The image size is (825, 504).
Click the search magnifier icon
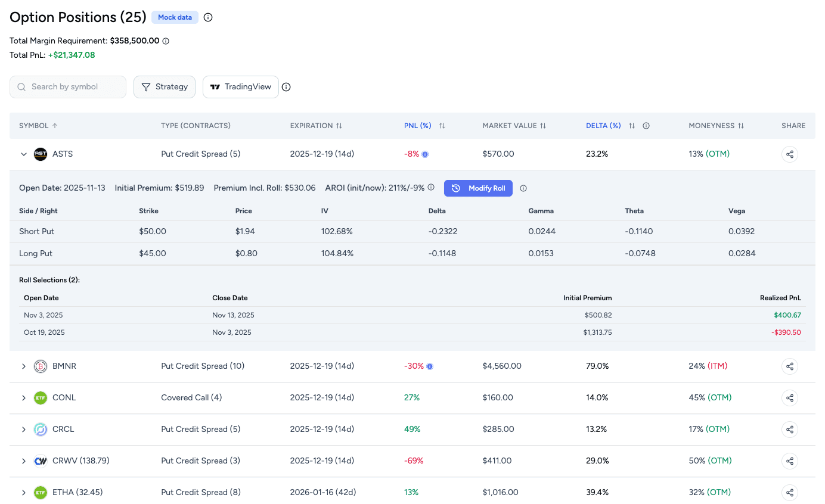coord(21,86)
